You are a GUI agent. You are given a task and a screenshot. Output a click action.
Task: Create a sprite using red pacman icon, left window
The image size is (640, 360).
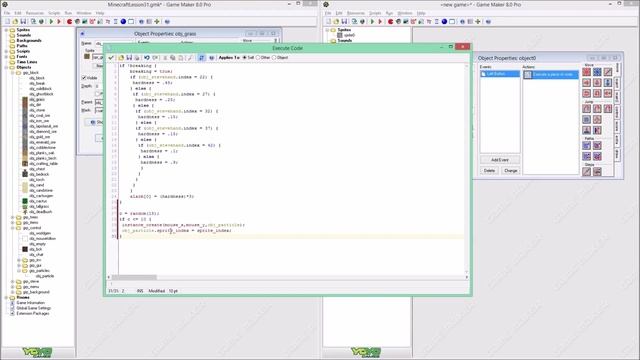coord(69,22)
